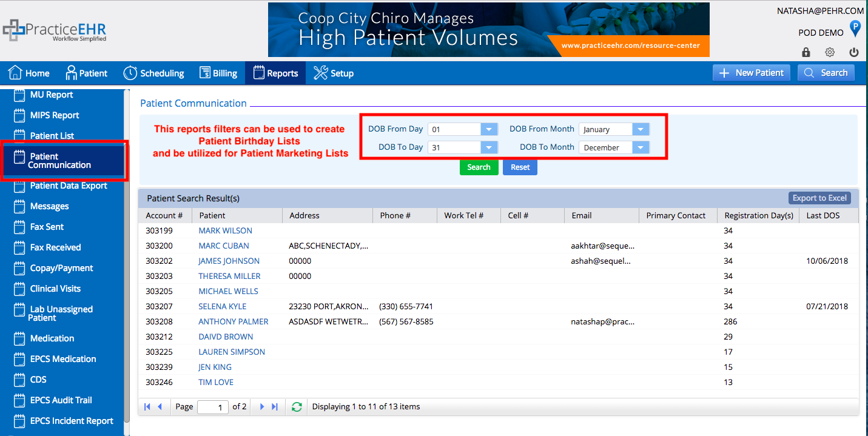Screen dimensions: 868x436
Task: Open EPCS Audit Trail report
Action: 61,400
